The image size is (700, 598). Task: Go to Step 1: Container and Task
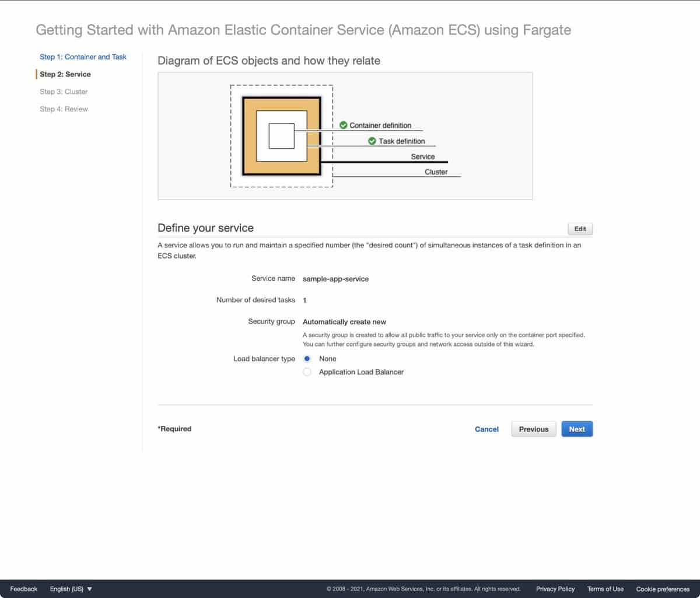pos(83,57)
